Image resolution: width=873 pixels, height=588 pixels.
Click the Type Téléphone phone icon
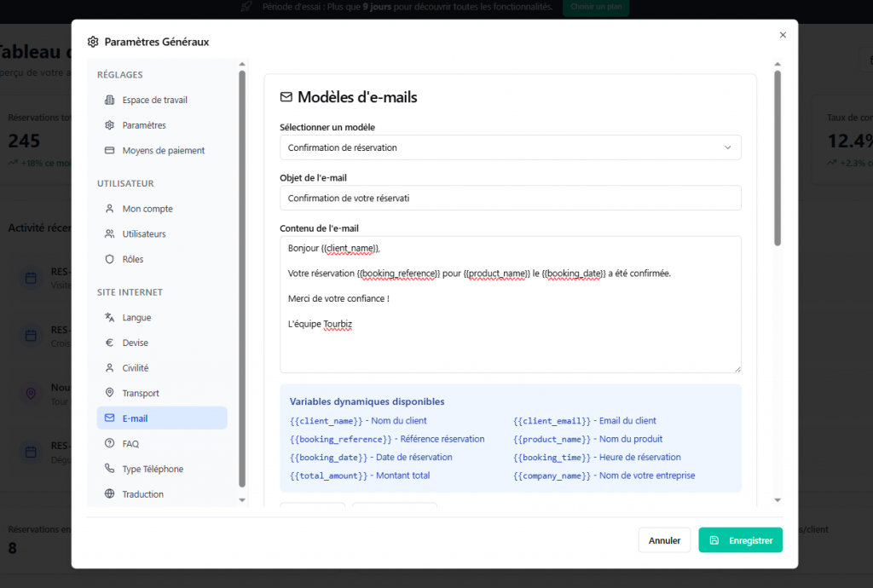109,469
